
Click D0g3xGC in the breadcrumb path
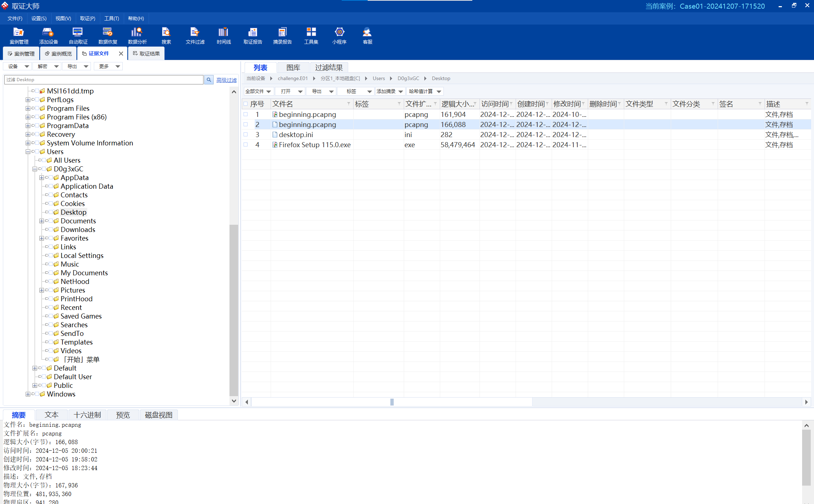pos(408,78)
